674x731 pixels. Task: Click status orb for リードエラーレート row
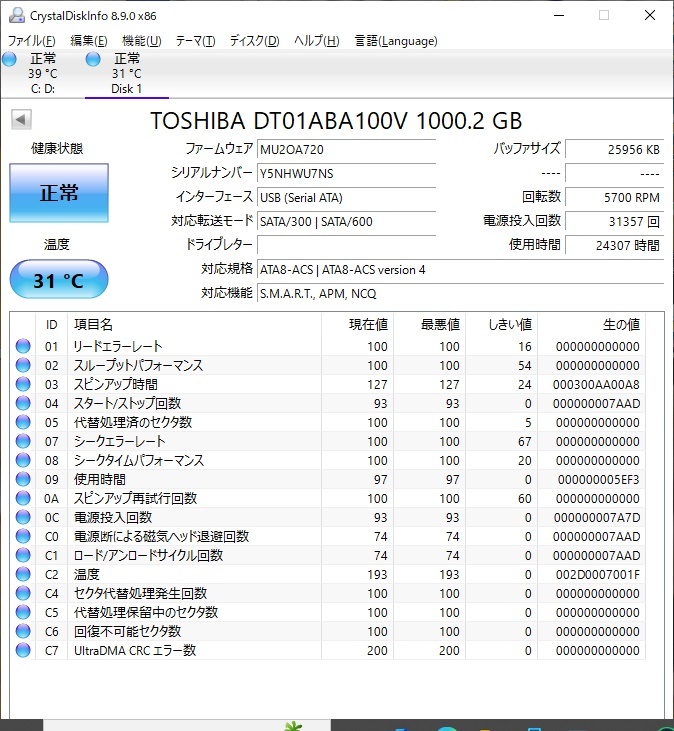[x=23, y=346]
